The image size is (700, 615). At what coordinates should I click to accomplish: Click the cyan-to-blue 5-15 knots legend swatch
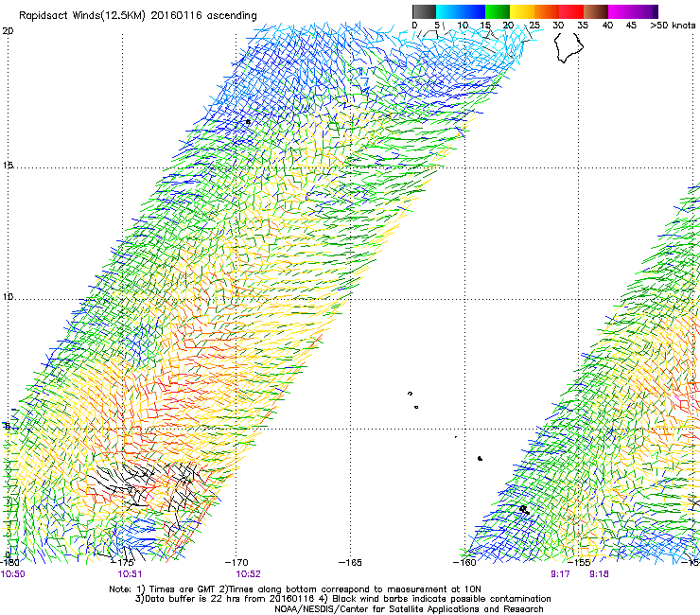pyautogui.click(x=461, y=11)
